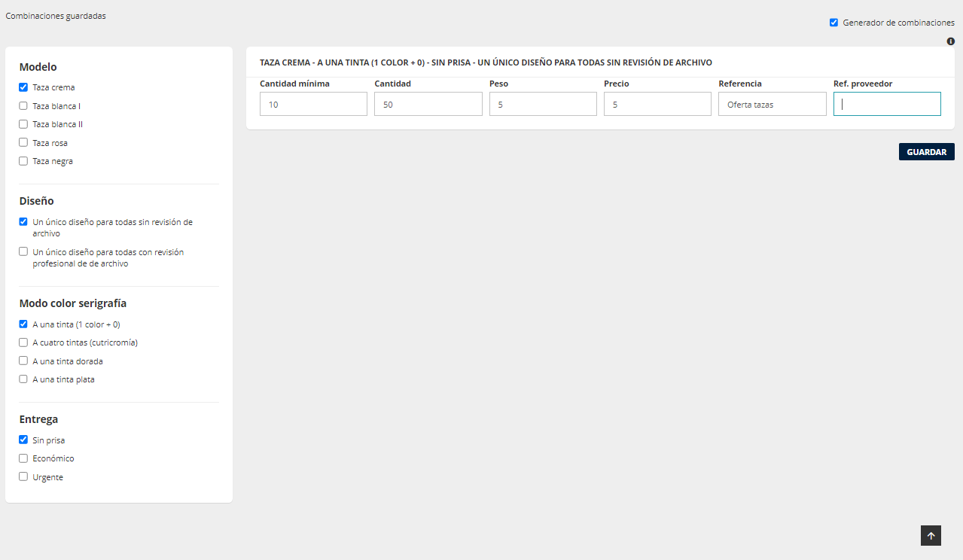Screen dimensions: 963x560
Task: Toggle the Generador de combinaciones checkbox
Action: (833, 23)
